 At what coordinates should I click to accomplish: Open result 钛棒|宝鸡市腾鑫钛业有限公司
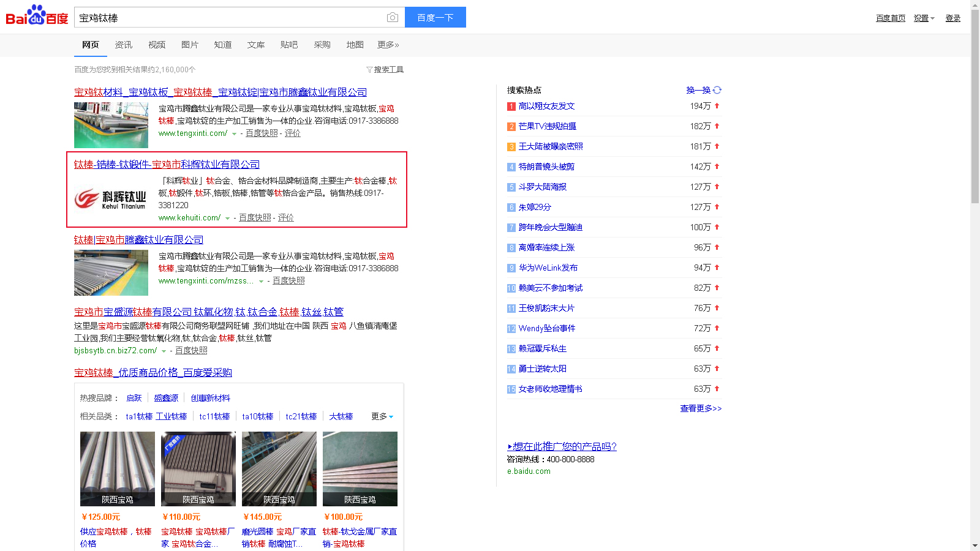click(x=138, y=240)
